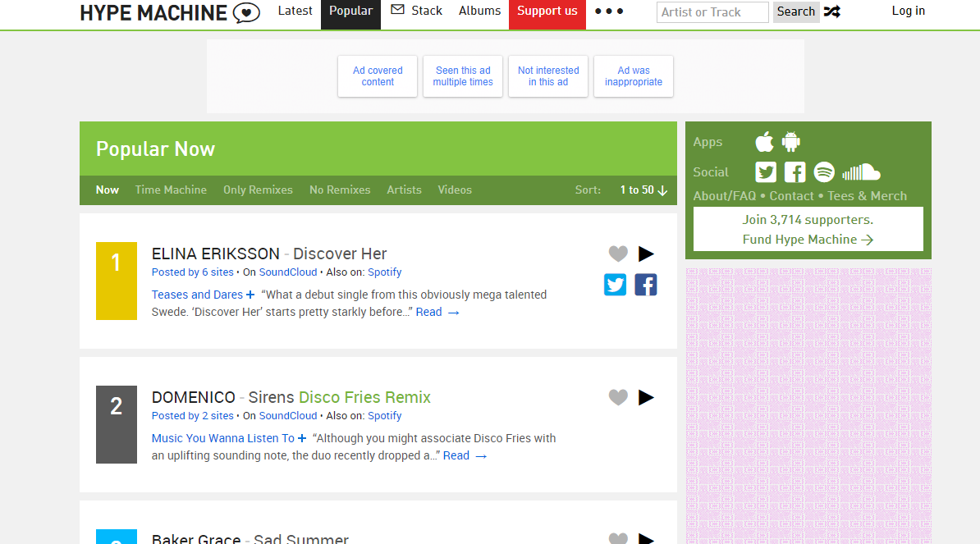The width and height of the screenshot is (980, 544).
Task: Read the full Teases and Dares post
Action: tap(437, 313)
